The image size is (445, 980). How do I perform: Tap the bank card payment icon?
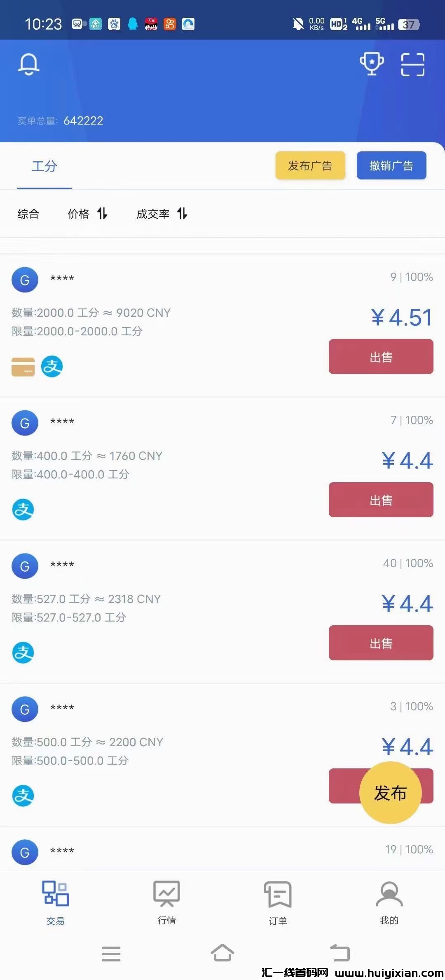pos(23,367)
